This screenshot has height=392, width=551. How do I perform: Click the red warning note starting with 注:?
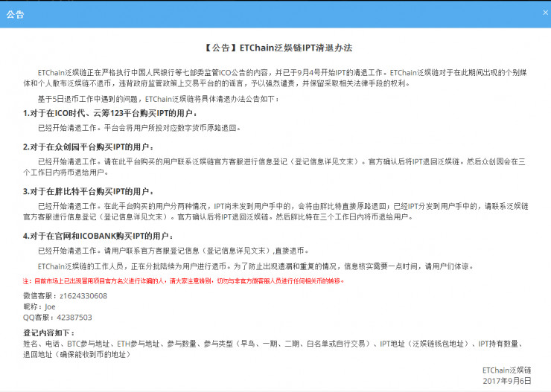point(183,281)
